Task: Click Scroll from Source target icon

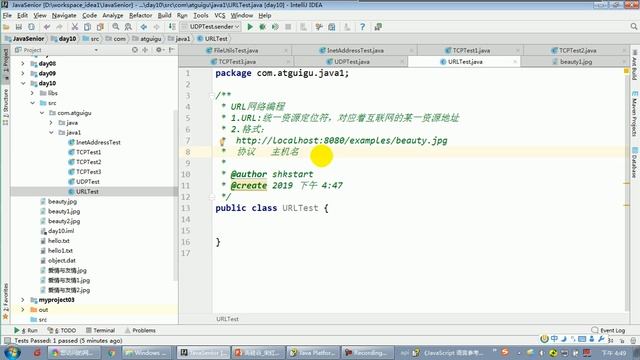Action: click(135, 50)
